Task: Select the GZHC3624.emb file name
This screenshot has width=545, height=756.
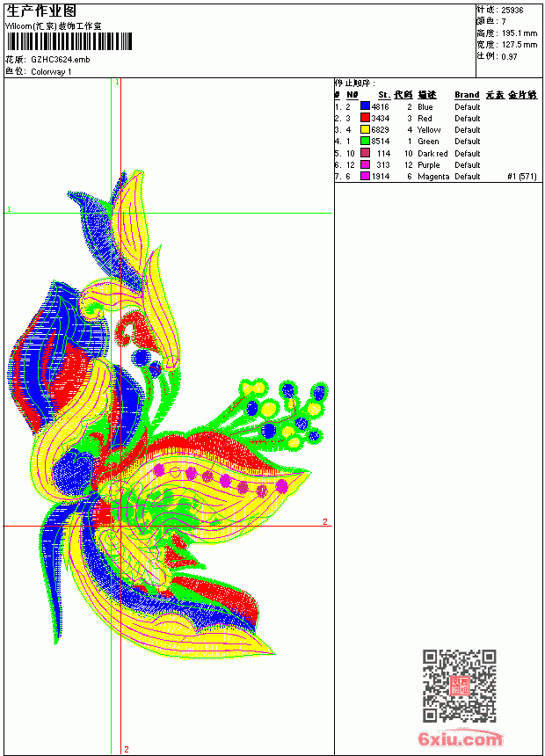Action: coord(61,60)
